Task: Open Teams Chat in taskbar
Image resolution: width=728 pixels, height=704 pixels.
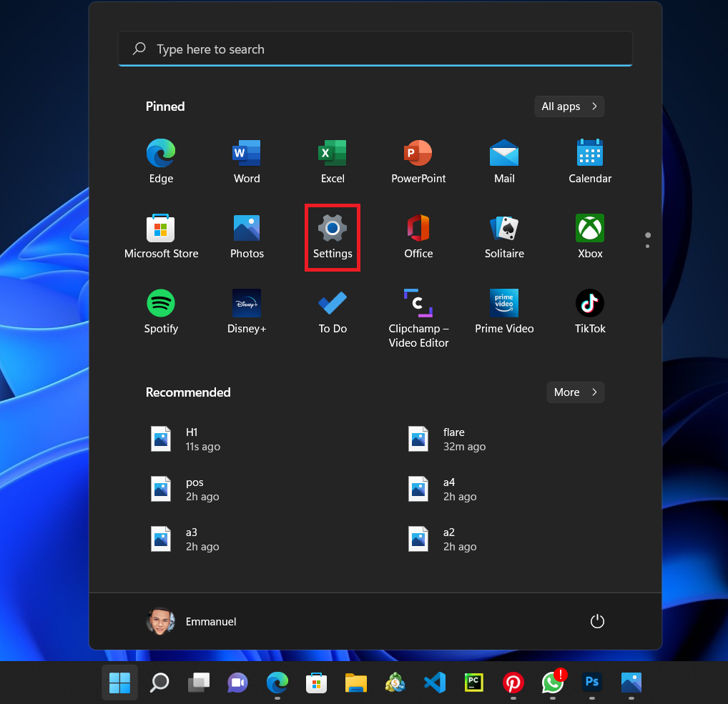Action: pyautogui.click(x=237, y=683)
